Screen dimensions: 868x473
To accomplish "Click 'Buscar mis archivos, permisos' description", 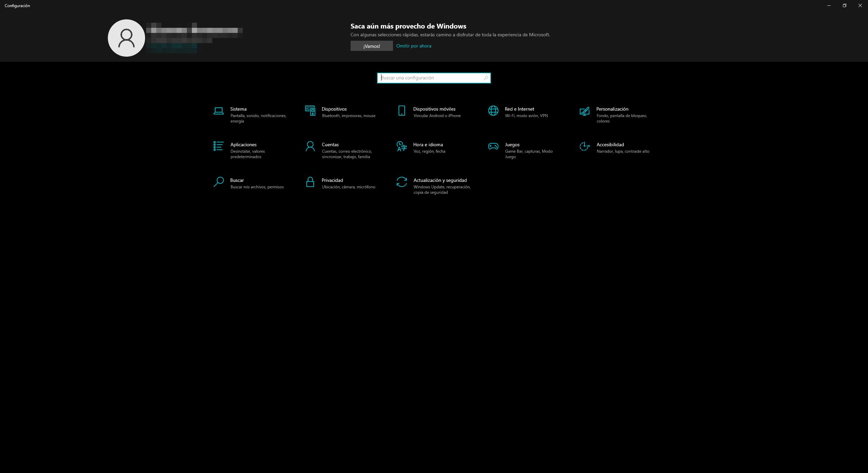I will point(257,187).
